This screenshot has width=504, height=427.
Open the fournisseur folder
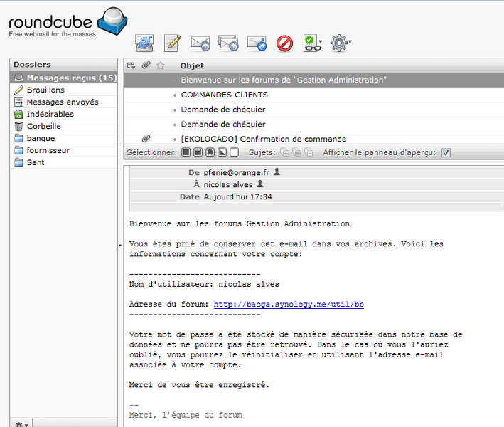point(64,150)
